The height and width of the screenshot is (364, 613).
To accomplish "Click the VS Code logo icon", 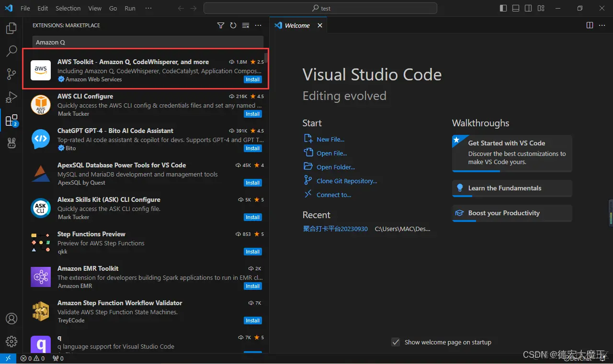I will (9, 8).
